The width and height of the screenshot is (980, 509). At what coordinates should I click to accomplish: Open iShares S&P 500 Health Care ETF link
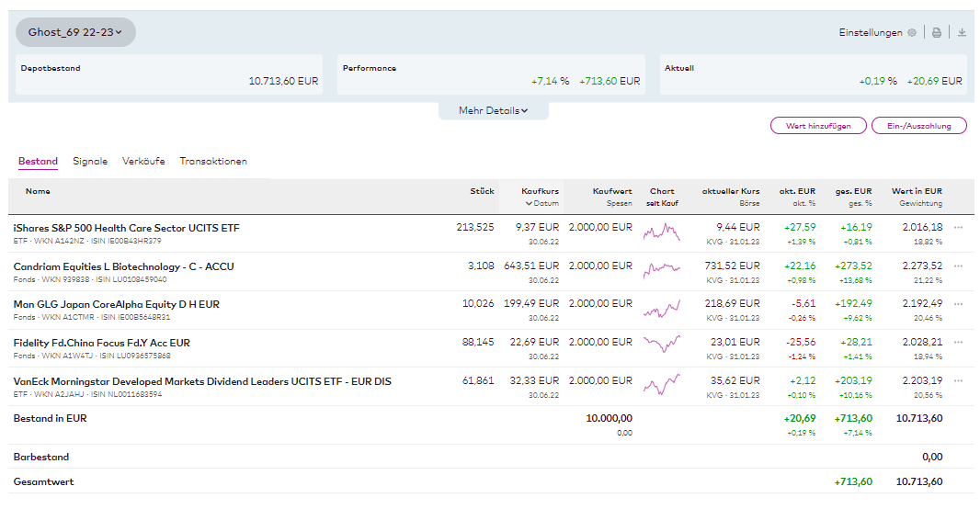[x=126, y=227]
